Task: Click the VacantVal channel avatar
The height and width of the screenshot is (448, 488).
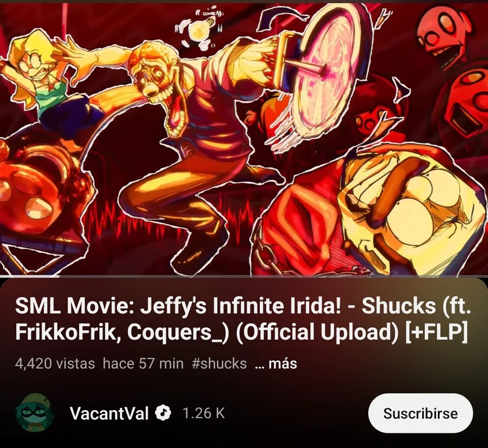Action: [35, 413]
